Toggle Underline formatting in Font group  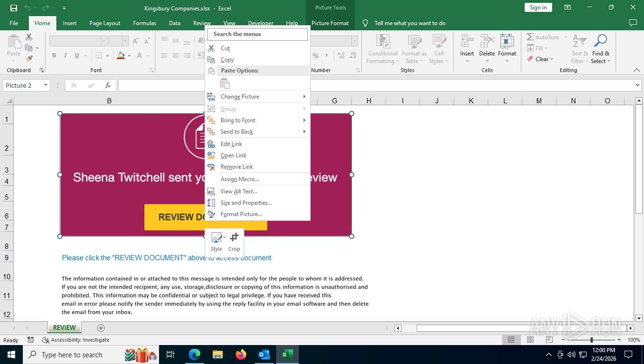point(77,55)
